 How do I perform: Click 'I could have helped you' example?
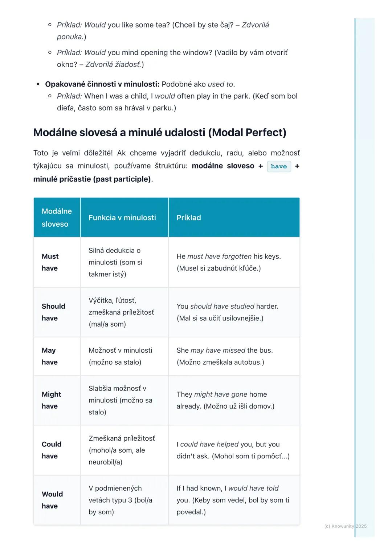[228, 444]
